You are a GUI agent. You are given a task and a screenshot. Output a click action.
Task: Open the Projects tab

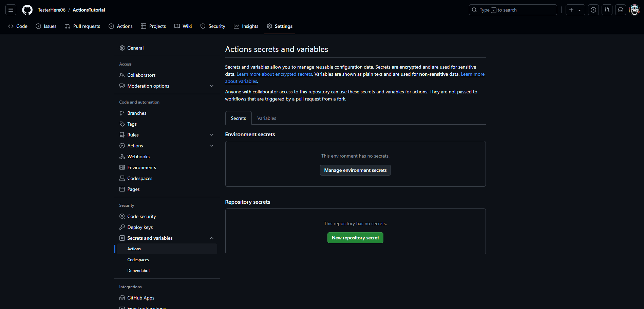tap(153, 26)
